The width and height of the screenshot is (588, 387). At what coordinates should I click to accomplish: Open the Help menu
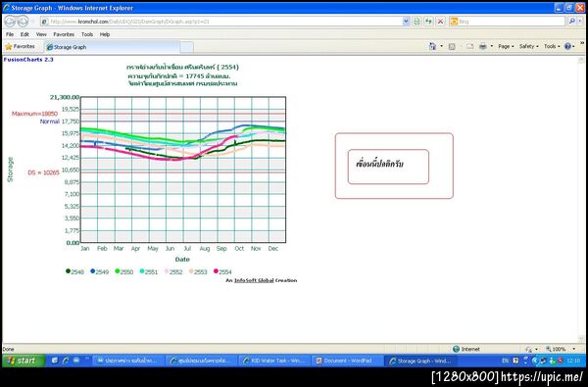105,34
